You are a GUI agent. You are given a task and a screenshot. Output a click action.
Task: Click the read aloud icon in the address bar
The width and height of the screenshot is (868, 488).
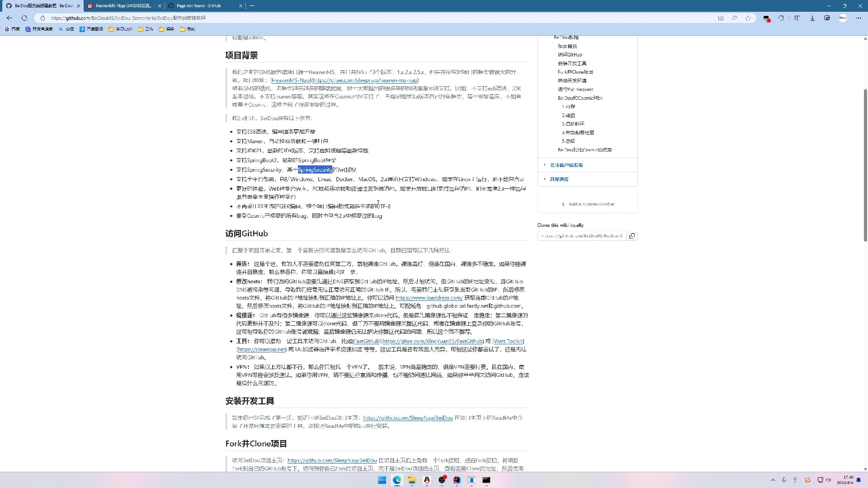735,18
